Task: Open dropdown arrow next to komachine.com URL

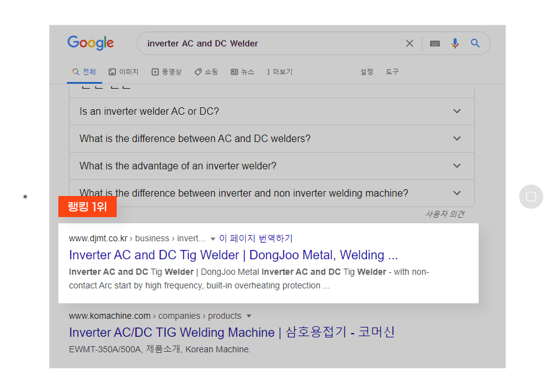Action: click(x=249, y=316)
